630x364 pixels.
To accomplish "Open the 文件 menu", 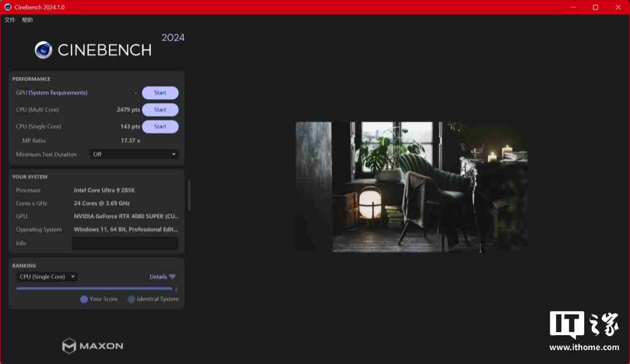I will click(x=10, y=20).
